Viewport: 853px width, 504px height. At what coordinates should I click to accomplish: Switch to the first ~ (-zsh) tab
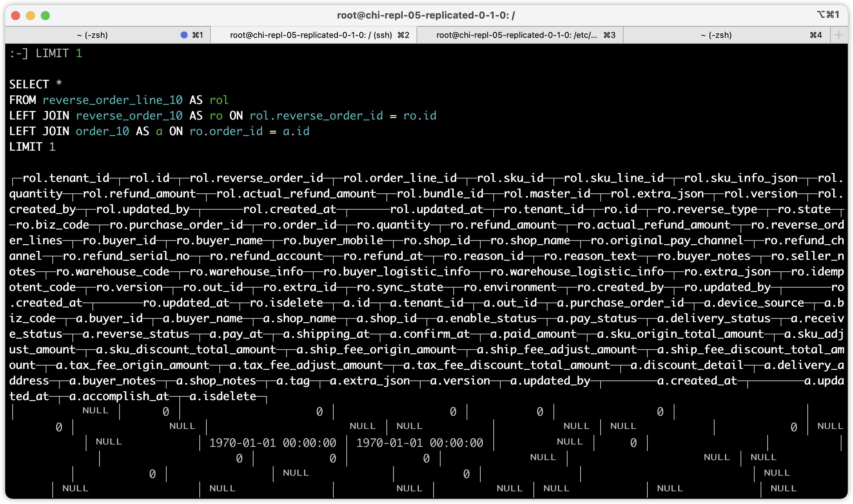point(92,35)
